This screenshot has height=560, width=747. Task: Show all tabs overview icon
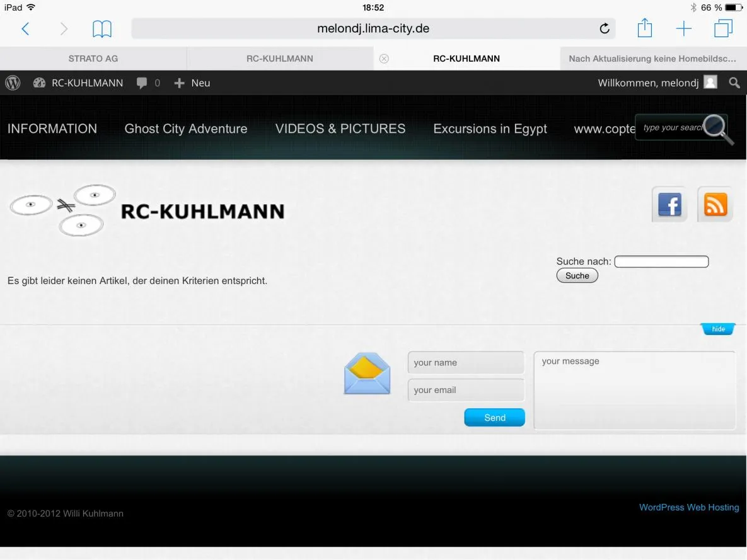coord(723,28)
